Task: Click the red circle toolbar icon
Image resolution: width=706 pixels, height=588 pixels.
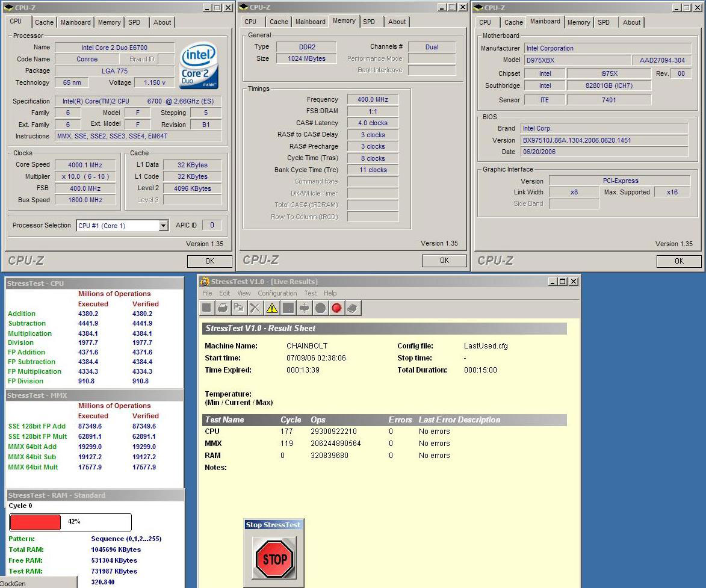Action: [x=336, y=308]
